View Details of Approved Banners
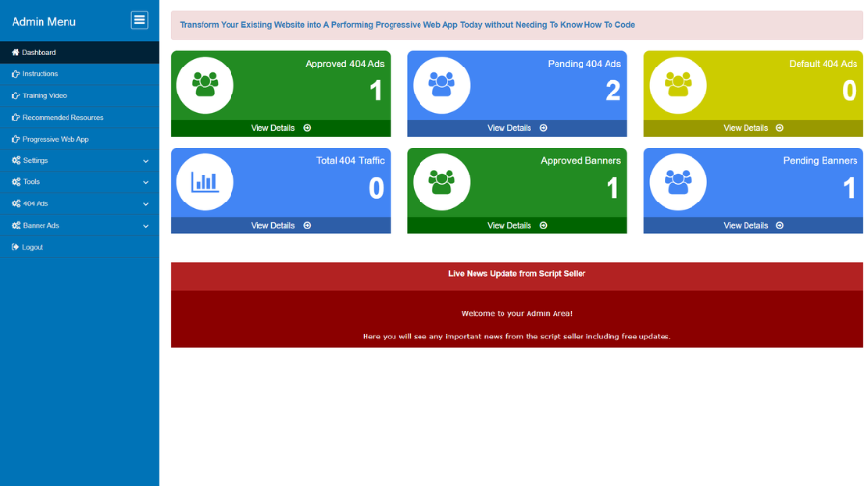 click(517, 226)
